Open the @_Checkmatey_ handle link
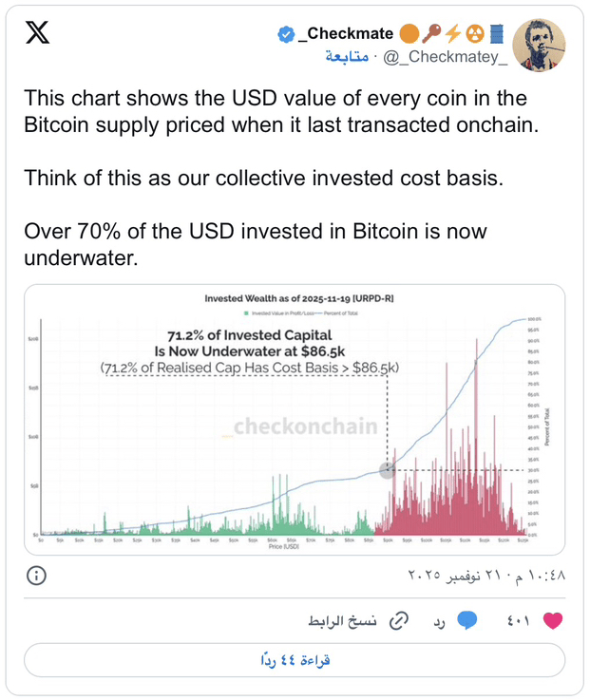The image size is (590, 700). 446,57
